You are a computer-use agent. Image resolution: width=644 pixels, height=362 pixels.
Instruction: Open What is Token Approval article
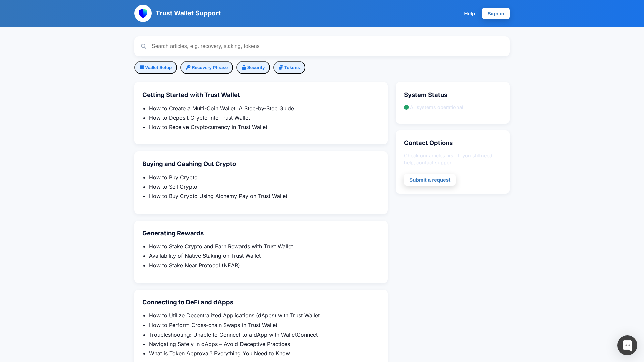(219, 353)
